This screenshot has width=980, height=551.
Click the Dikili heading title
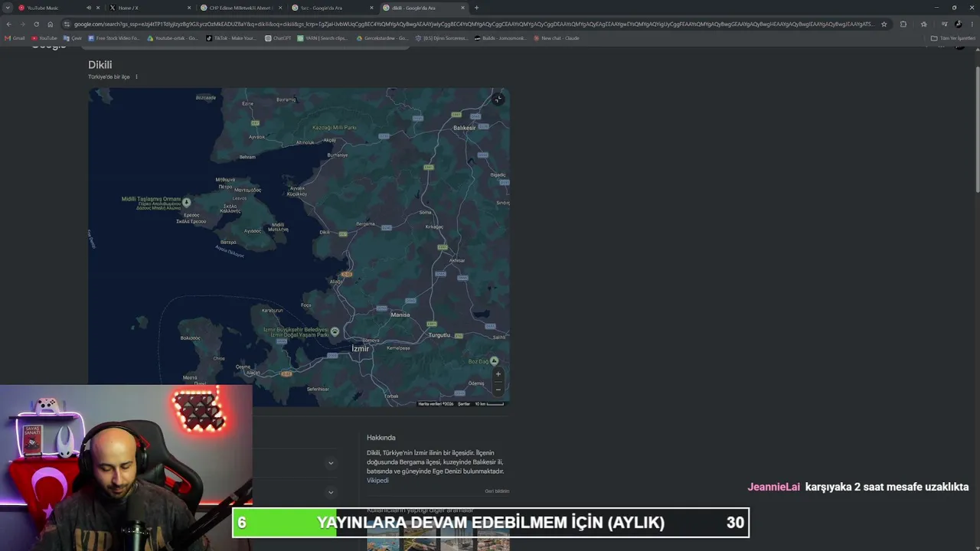click(x=100, y=65)
